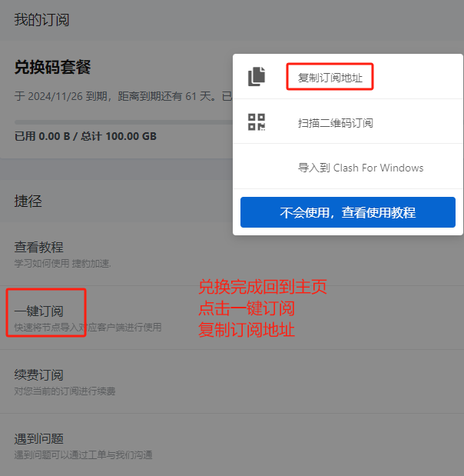Image resolution: width=464 pixels, height=476 pixels.
Task: Click red annotation 兑换完成回到主页
Action: 263,287
